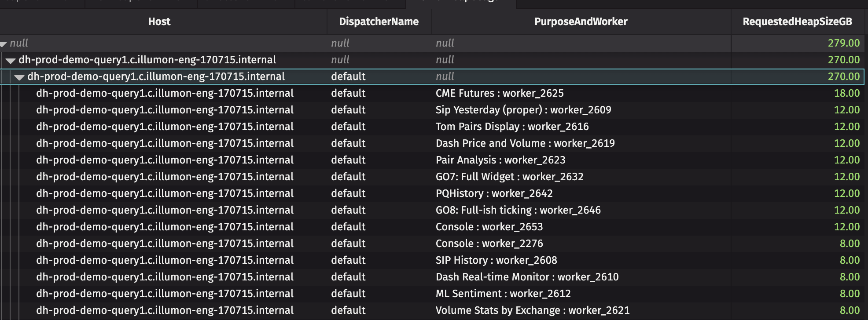Click Dash Price and Volume worker_2619
The width and height of the screenshot is (868, 320).
pyautogui.click(x=525, y=143)
